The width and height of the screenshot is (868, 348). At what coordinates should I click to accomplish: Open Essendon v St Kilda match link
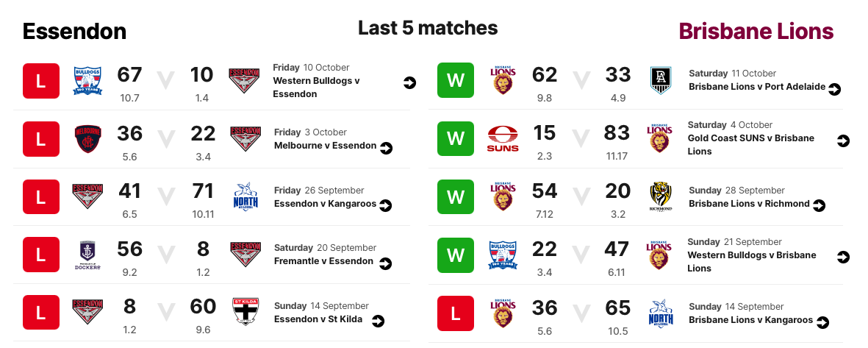click(x=320, y=319)
